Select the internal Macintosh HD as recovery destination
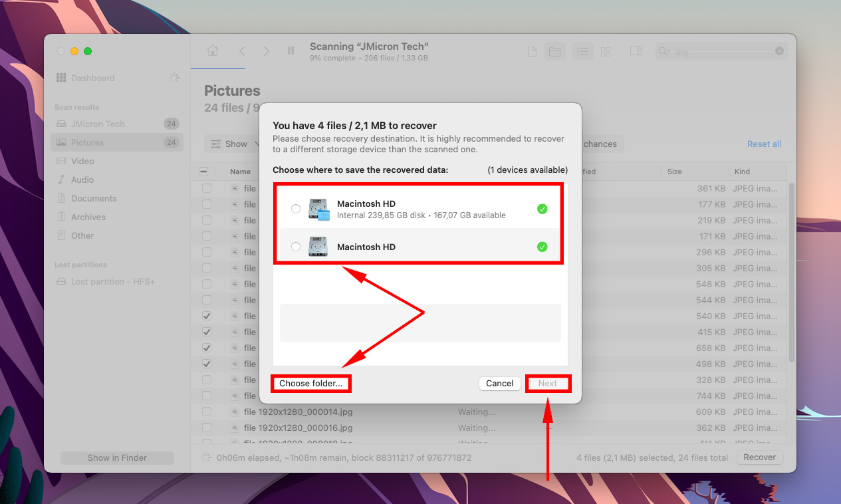 295,208
